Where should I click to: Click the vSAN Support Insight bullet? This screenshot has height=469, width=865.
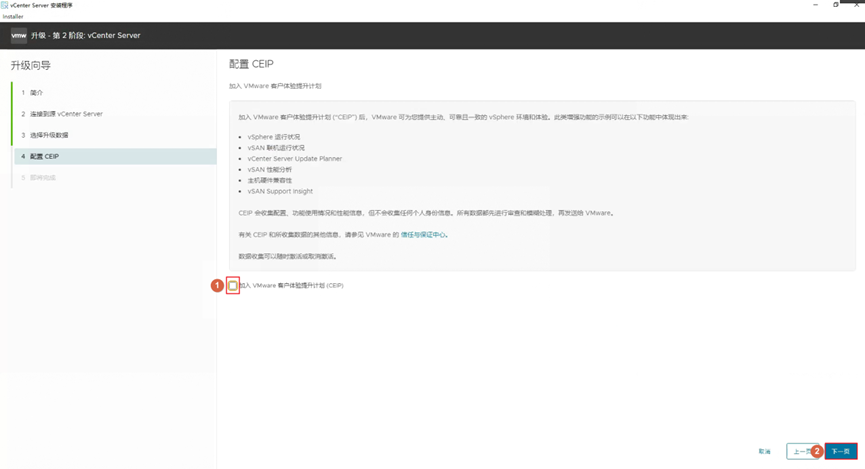(280, 191)
